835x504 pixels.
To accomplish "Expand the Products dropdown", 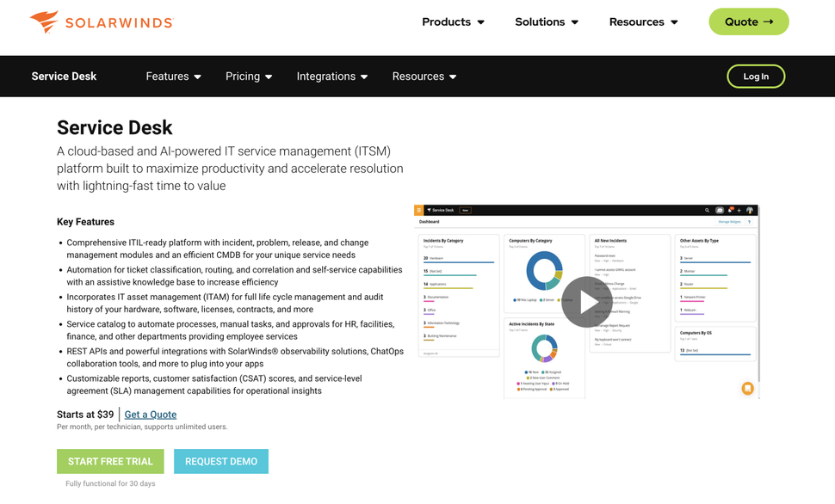I will pyautogui.click(x=453, y=22).
